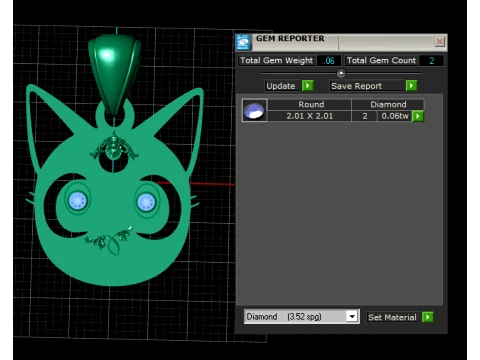
Task: Click the green arrow beside Set Material
Action: coord(427,317)
